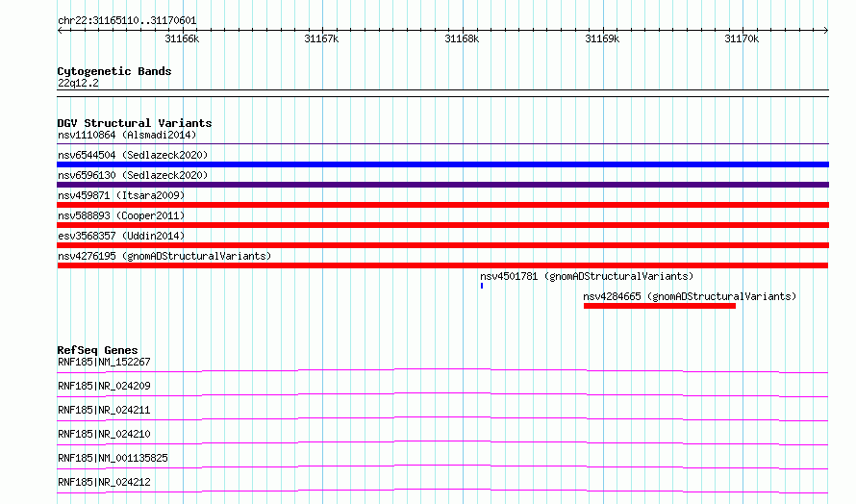Open variant nsv6544504 (Sedlazeck2020) label
The height and width of the screenshot is (504, 856).
click(x=133, y=155)
